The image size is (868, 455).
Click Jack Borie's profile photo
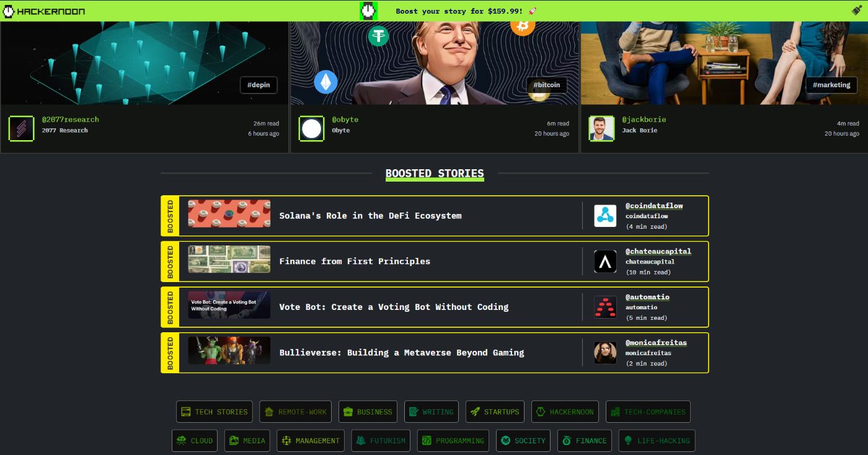601,128
